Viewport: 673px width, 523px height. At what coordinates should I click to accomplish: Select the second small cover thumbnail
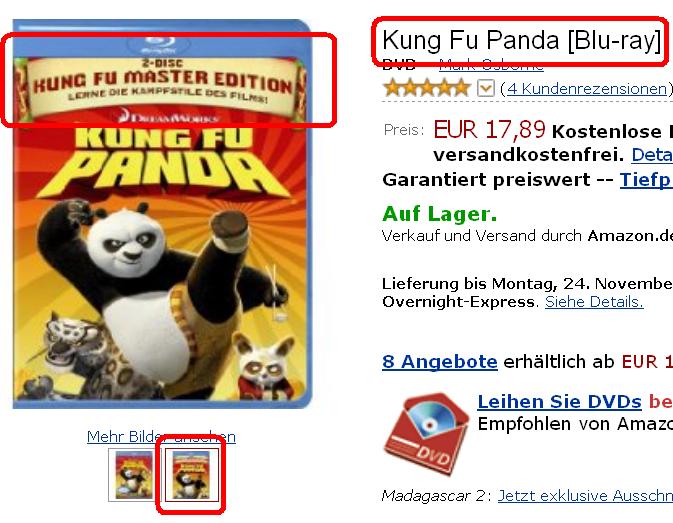[x=191, y=475]
